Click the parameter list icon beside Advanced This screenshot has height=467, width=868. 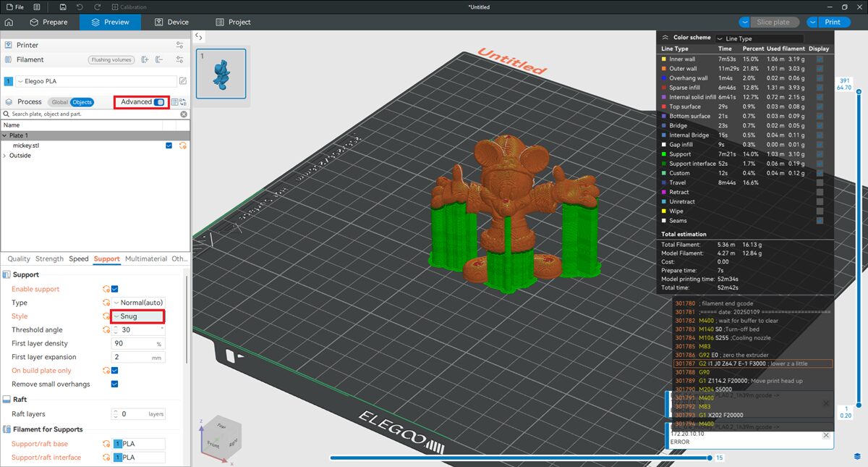pyautogui.click(x=174, y=102)
